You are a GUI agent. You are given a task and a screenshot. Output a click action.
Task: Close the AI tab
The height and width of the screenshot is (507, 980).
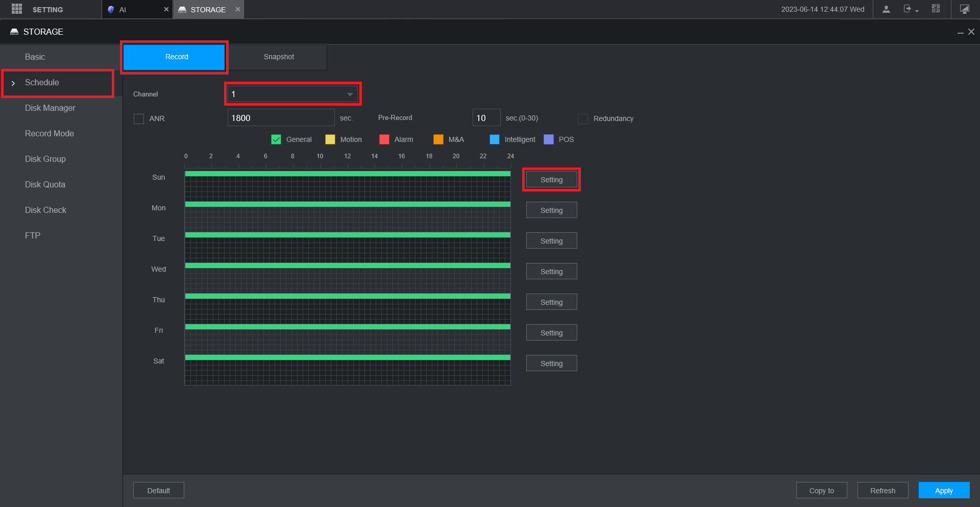coord(166,9)
